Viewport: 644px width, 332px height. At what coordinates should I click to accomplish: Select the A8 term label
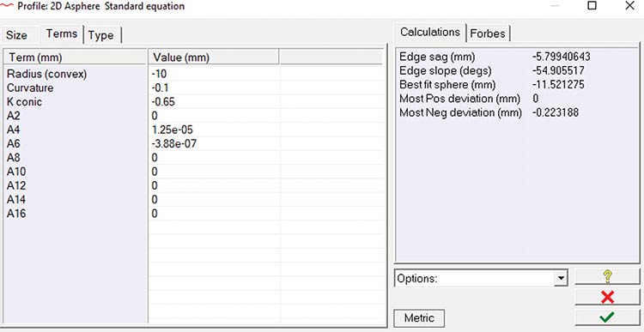click(13, 158)
